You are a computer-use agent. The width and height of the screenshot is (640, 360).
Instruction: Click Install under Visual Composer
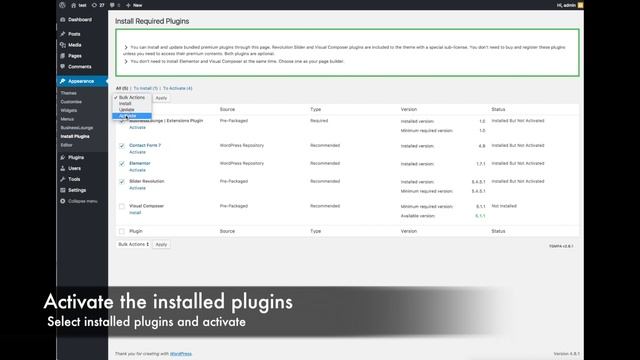pos(135,213)
